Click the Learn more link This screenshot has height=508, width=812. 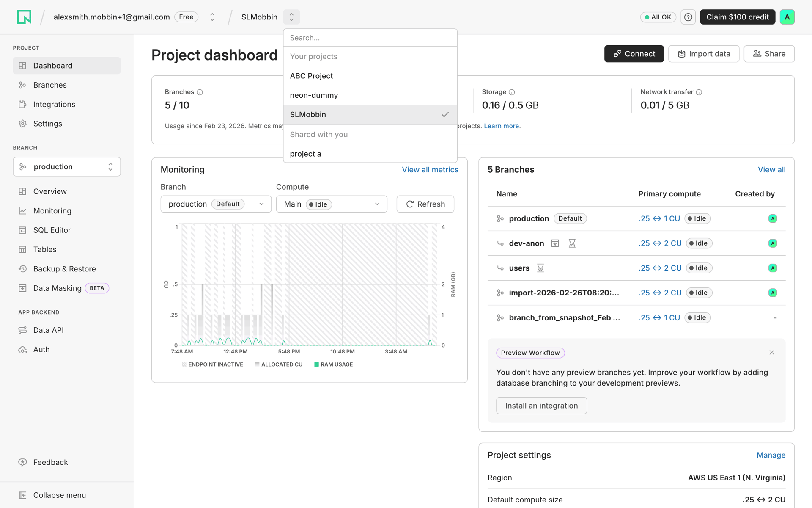[502, 126]
